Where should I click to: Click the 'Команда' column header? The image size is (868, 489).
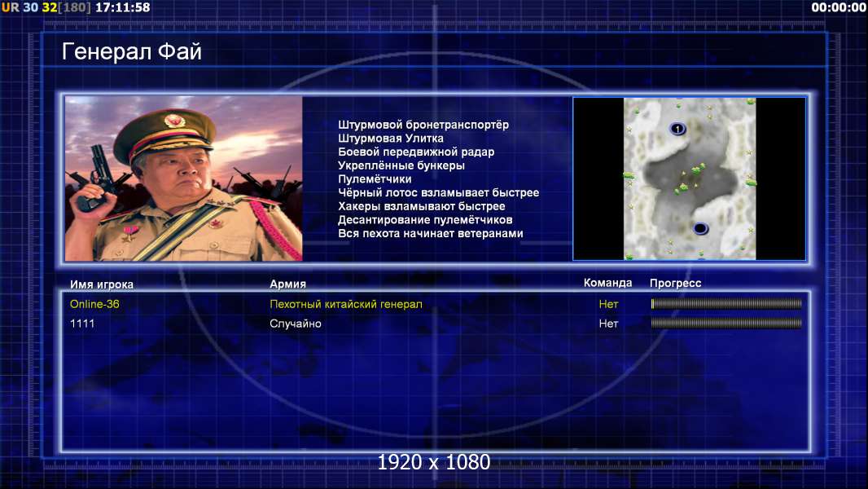point(607,283)
